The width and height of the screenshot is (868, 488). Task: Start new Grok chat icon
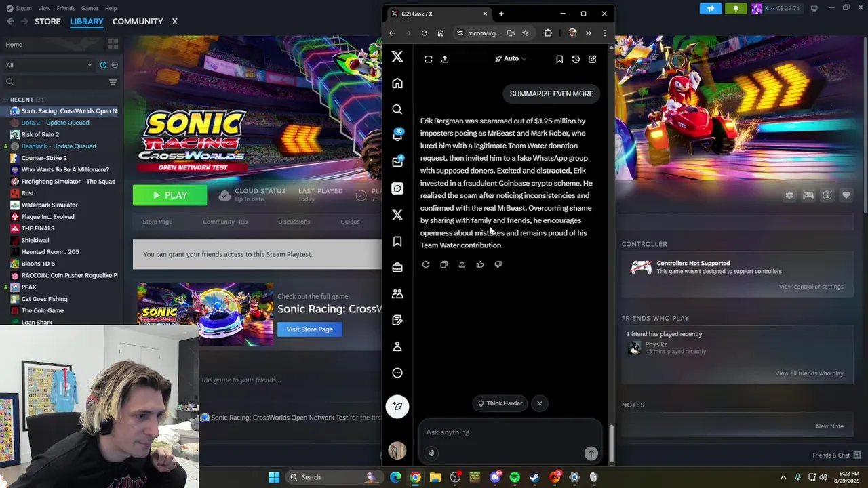pyautogui.click(x=592, y=59)
